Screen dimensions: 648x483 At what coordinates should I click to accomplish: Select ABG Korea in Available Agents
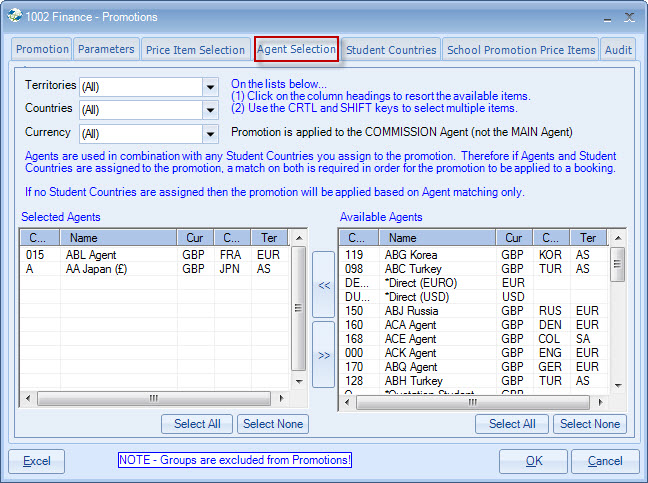click(412, 255)
